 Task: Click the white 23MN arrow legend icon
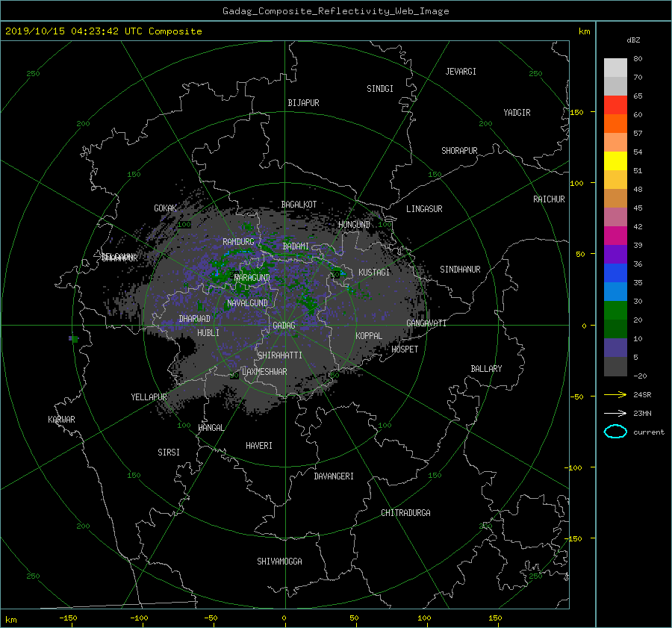[x=615, y=413]
